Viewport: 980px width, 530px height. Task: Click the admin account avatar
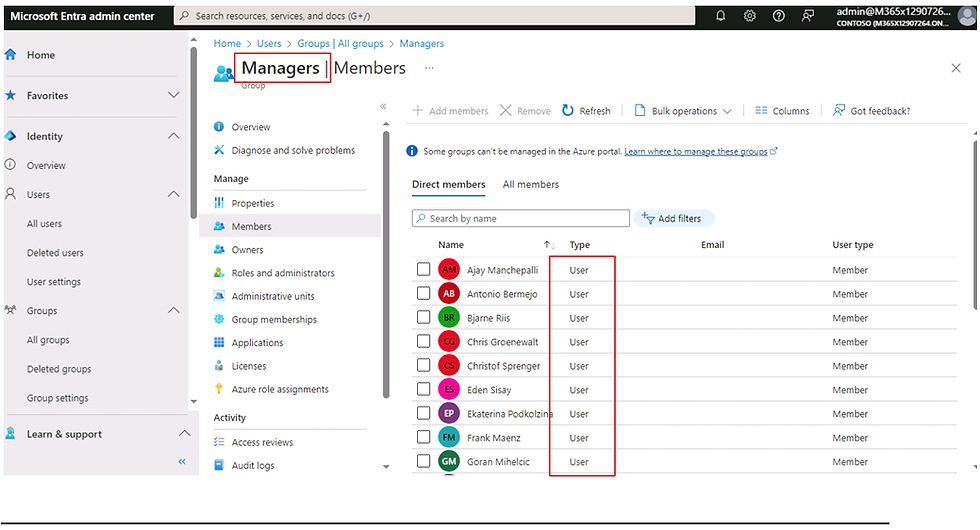coord(967,16)
